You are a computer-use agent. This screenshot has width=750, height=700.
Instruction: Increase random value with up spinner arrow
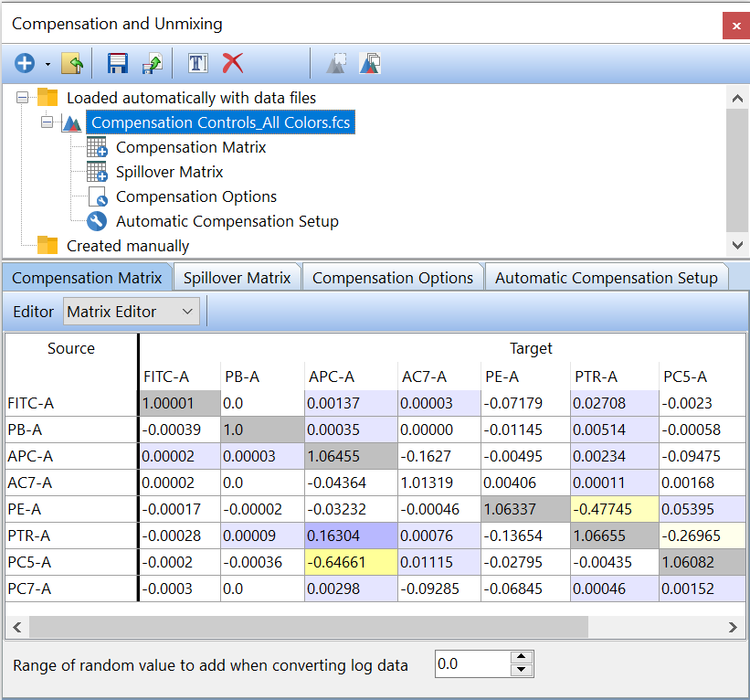[521, 658]
